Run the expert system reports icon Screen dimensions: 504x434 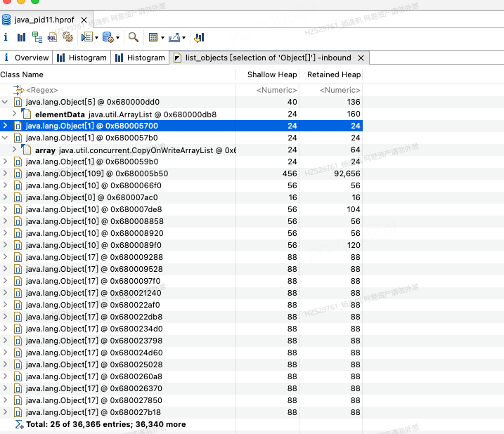click(x=86, y=37)
